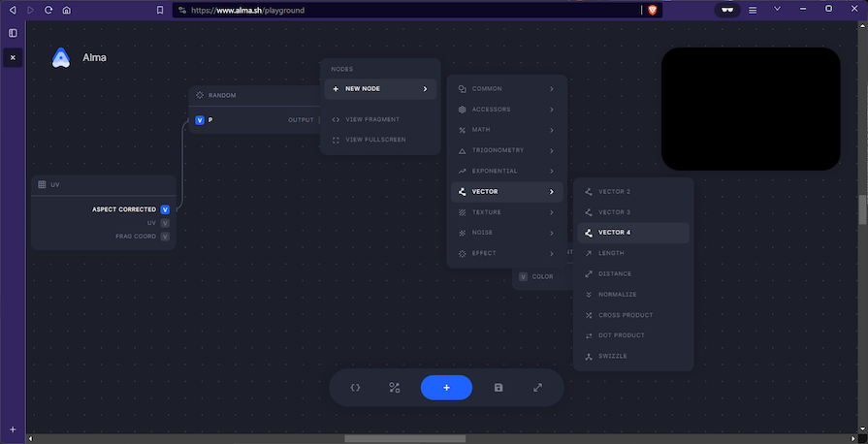Expand the Texture submenu
Viewport: 868px width, 444px height.
click(506, 212)
